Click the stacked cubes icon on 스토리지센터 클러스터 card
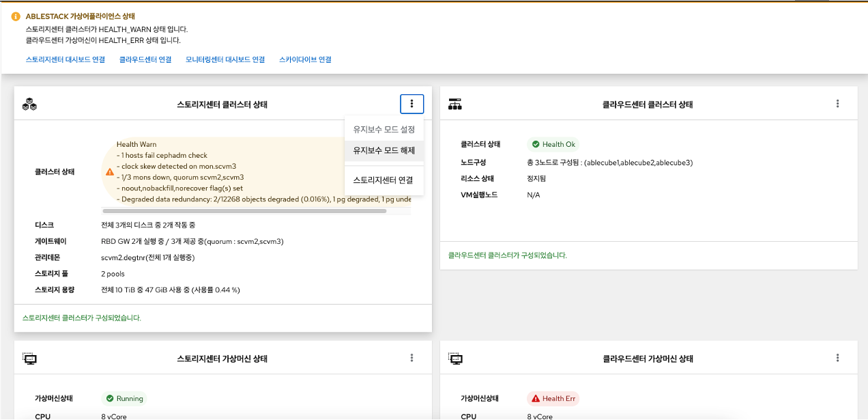The image size is (868, 420). [x=29, y=104]
